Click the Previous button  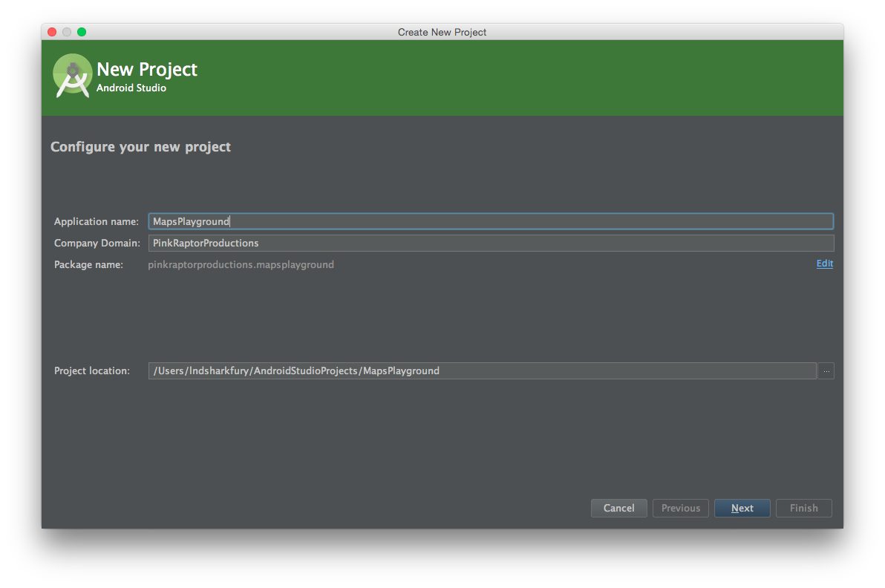[681, 508]
